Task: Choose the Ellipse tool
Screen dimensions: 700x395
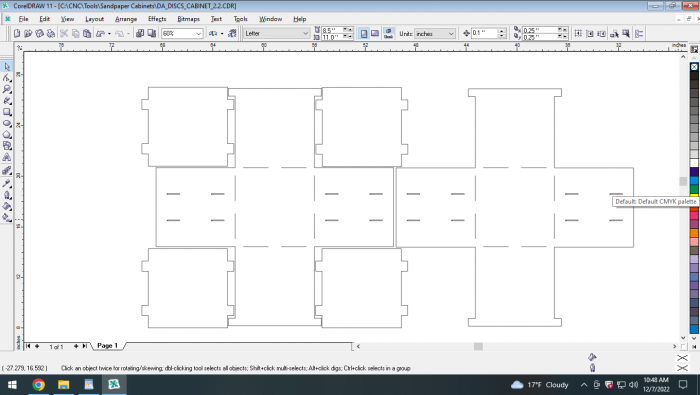Action: tap(7, 123)
